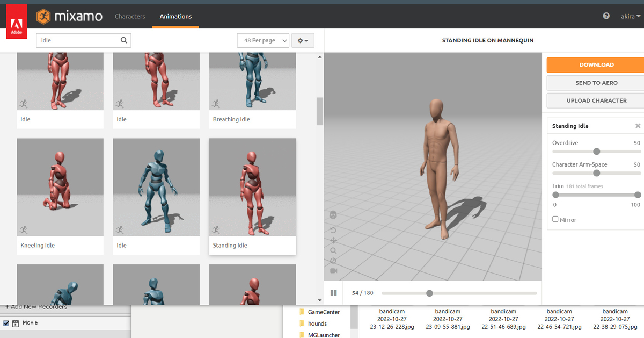Click the rotate view icon in viewport

333,230
